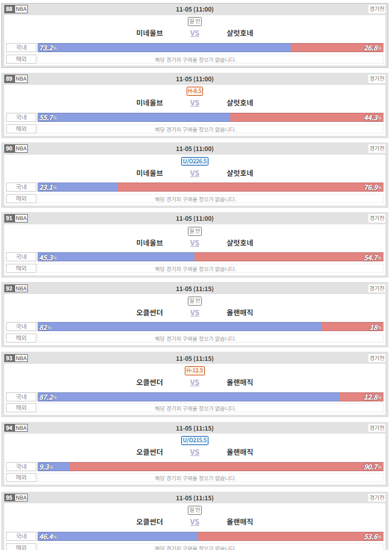Select the 해외 label in game 94
The height and width of the screenshot is (550, 392).
click(21, 478)
